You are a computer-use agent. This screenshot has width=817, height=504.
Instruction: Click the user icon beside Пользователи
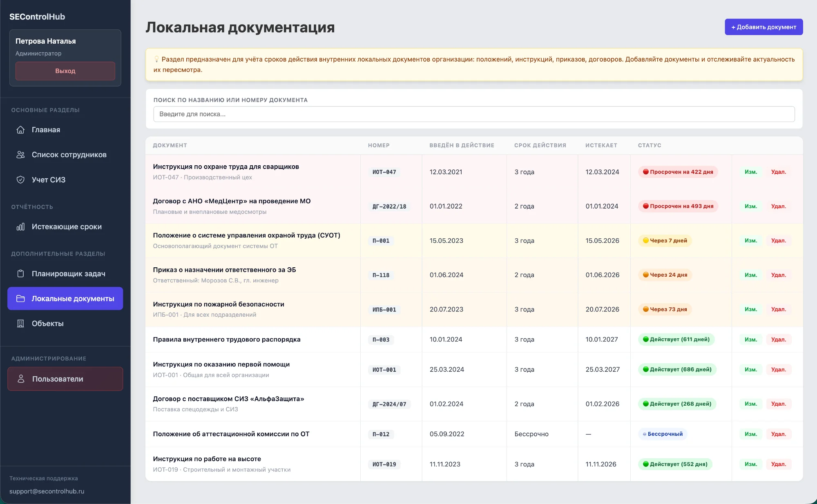tap(21, 379)
